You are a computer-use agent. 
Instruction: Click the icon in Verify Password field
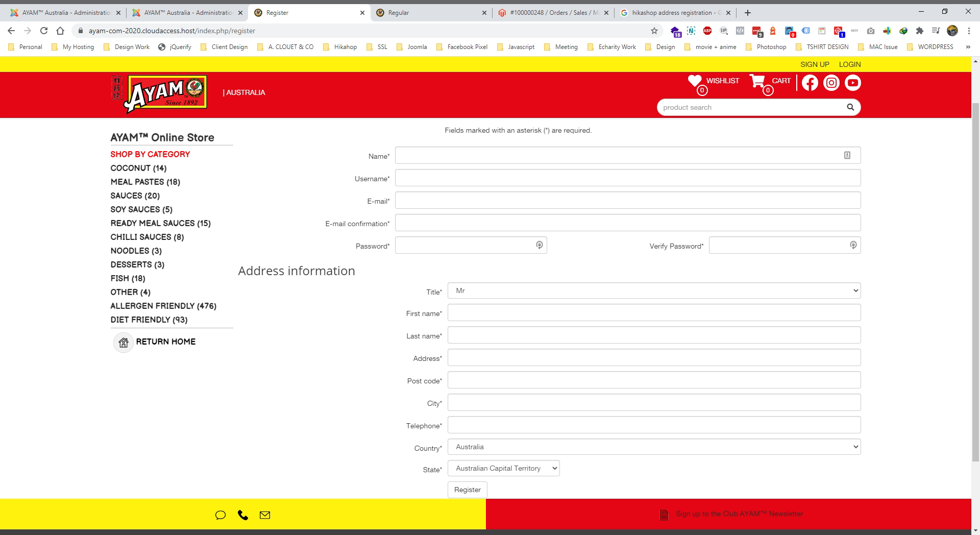click(x=853, y=245)
